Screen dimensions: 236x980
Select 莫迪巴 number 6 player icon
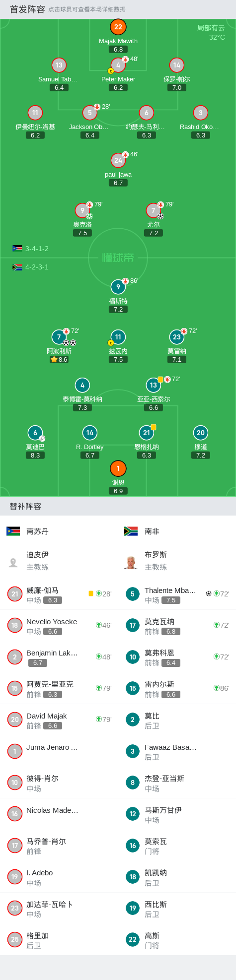point(35,433)
